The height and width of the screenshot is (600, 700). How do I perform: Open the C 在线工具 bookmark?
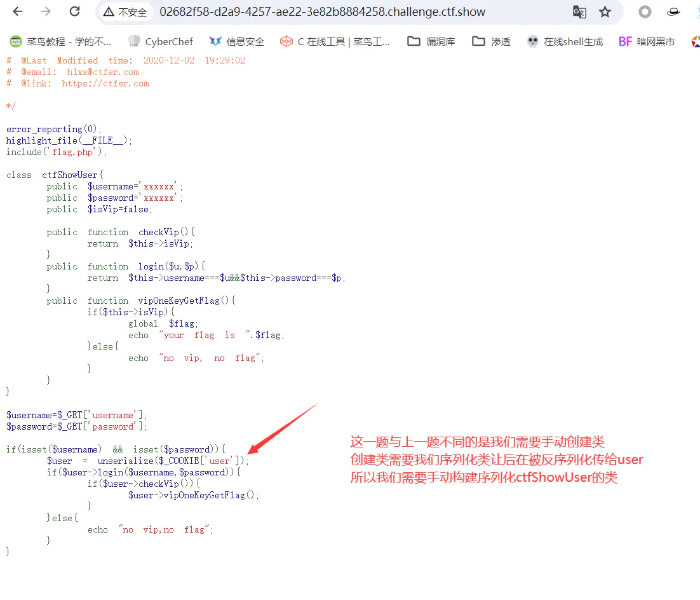point(335,41)
